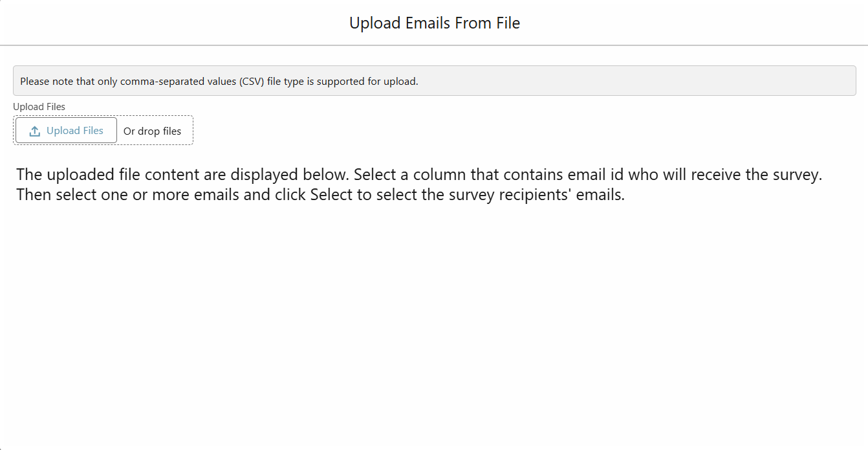
Task: Click the text mentioning email id column selection
Action: pos(419,174)
